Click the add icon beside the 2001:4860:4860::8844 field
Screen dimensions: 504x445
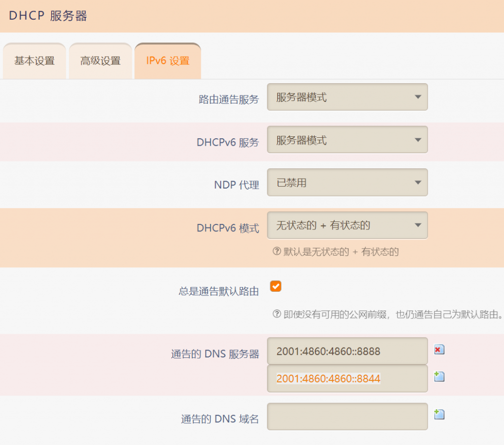[439, 377]
